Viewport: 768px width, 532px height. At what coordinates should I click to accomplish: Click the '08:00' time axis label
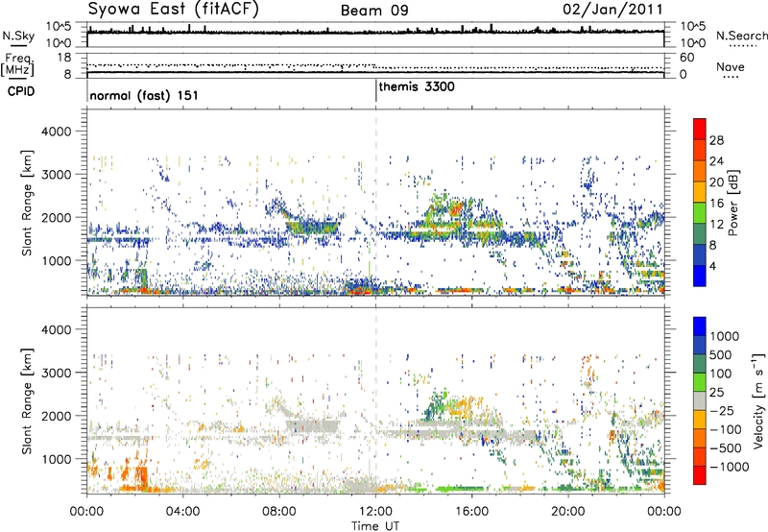click(x=279, y=512)
